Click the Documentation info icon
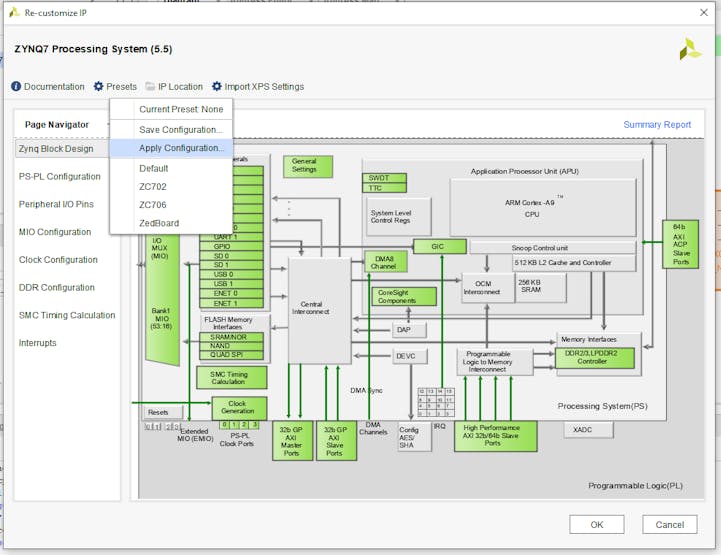Screen dimensions: 721x555 coord(16,87)
